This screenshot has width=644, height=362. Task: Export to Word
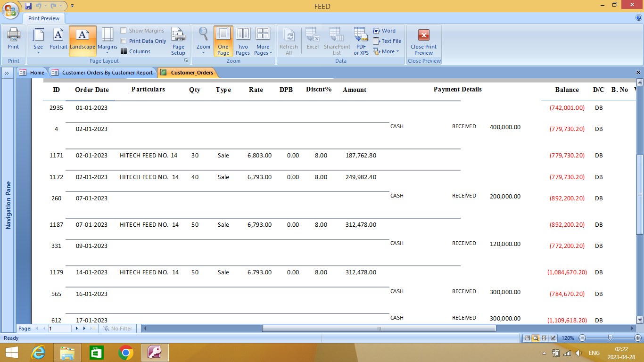point(384,31)
